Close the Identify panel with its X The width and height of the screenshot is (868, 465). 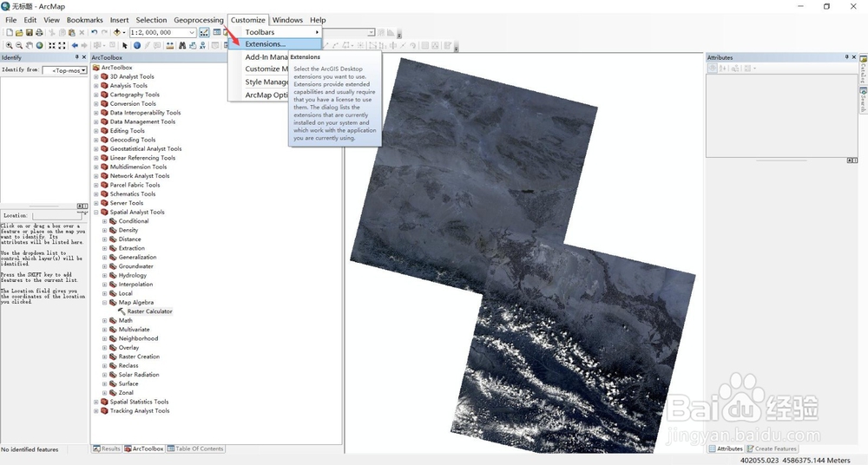coord(84,57)
